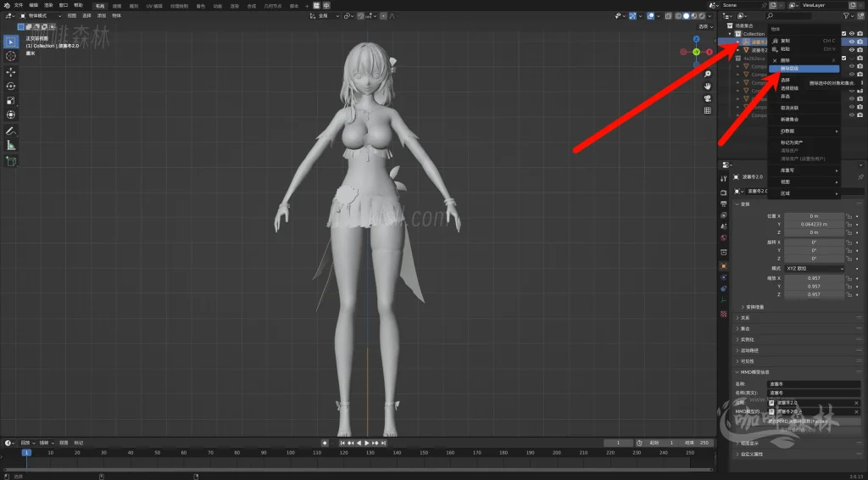The width and height of the screenshot is (868, 480).
Task: Open the ID数据 submenu in context menu
Action: click(804, 131)
